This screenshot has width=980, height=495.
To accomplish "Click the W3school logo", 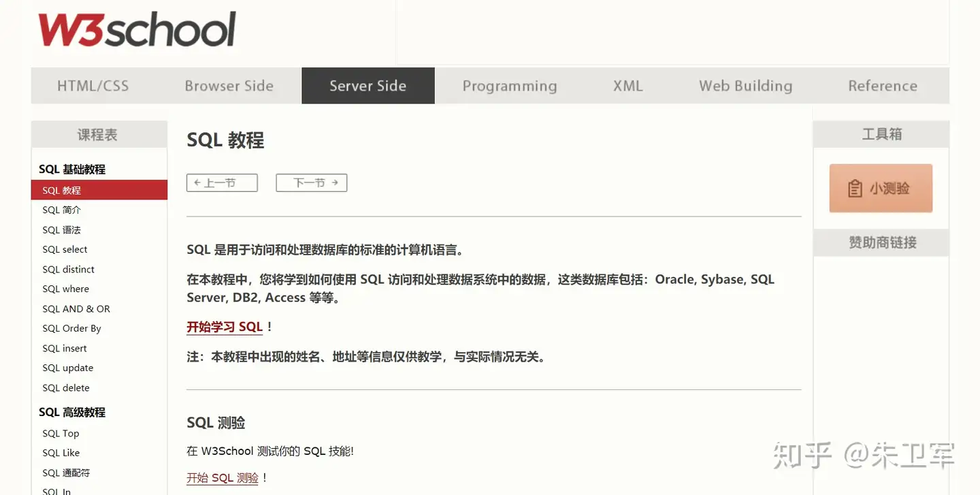I will click(137, 29).
